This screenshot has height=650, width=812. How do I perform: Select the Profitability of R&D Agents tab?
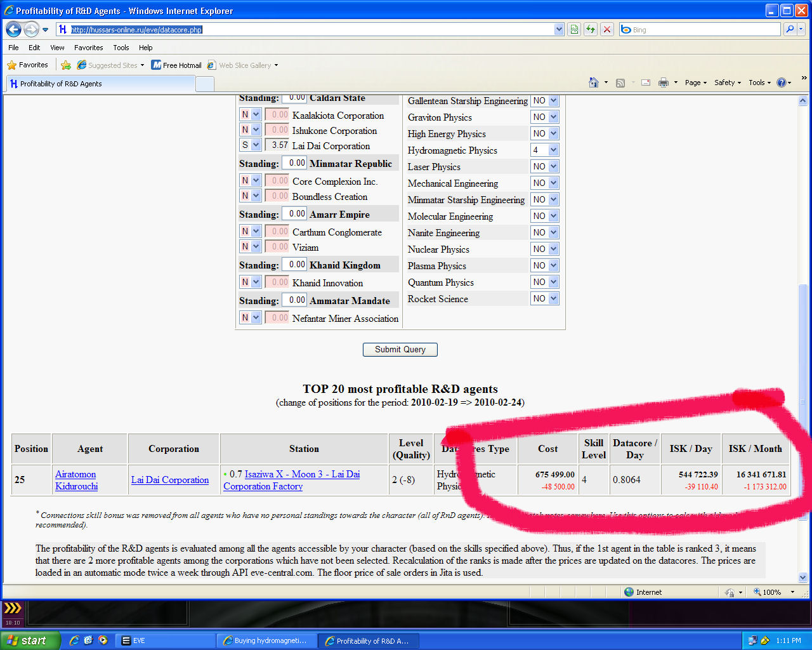pos(100,84)
